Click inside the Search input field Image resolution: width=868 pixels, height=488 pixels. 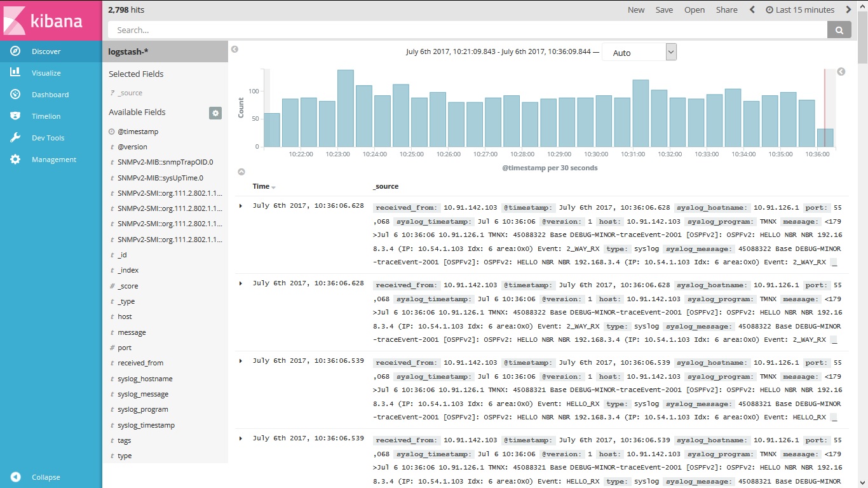point(445,29)
